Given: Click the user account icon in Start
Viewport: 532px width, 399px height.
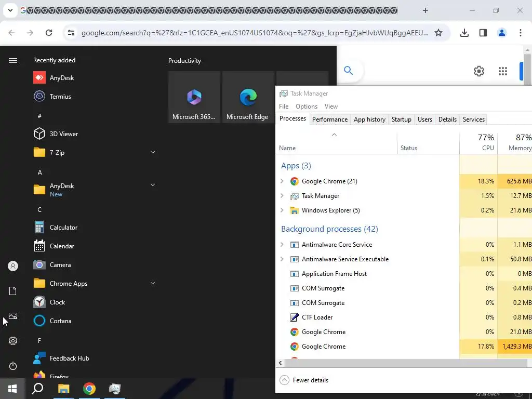Looking at the screenshot, I should (x=13, y=266).
